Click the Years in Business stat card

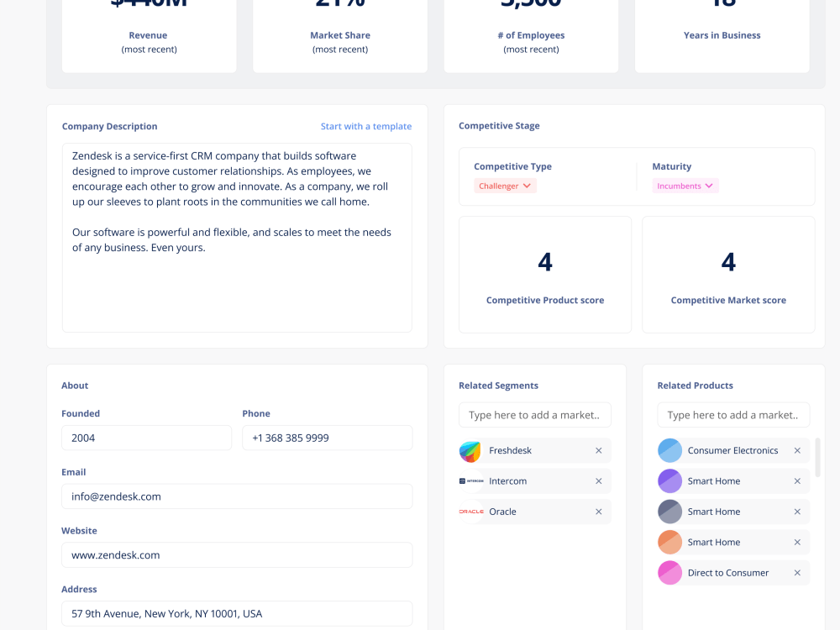click(722, 35)
